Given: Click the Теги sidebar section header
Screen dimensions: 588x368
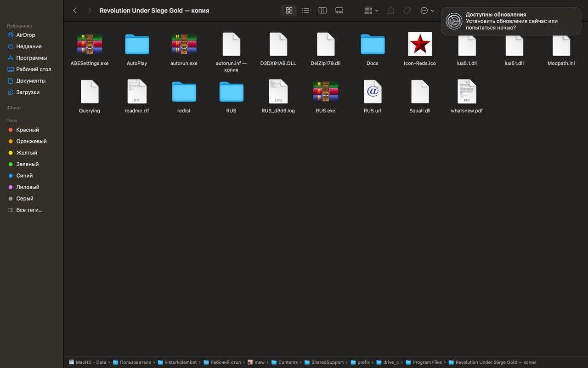Looking at the screenshot, I should [x=11, y=121].
